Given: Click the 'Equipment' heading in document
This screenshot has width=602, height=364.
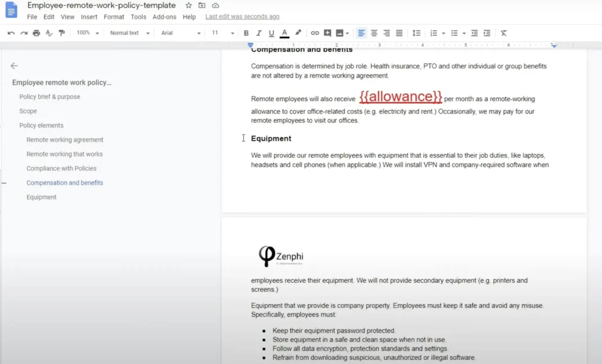Looking at the screenshot, I should tap(271, 138).
